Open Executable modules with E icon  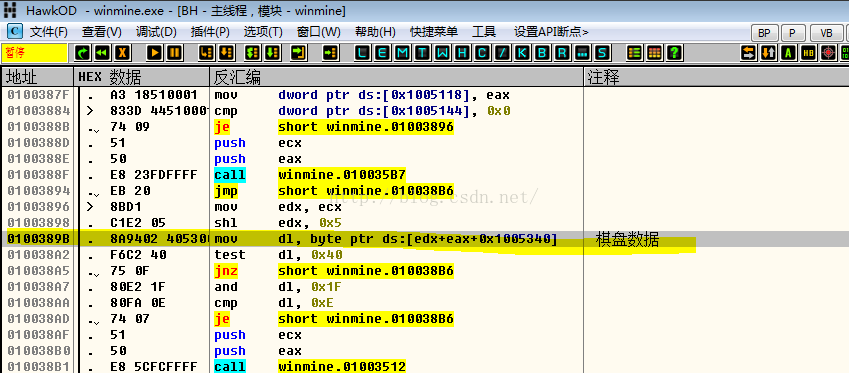(382, 53)
